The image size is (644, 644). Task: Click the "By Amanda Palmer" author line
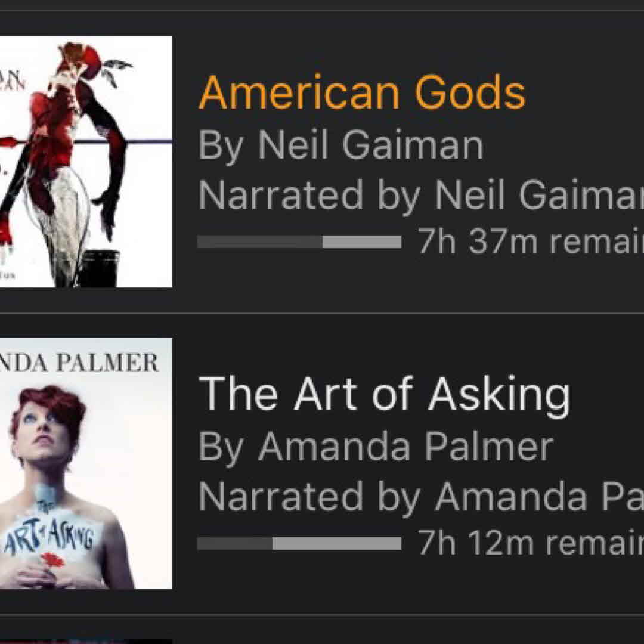376,446
